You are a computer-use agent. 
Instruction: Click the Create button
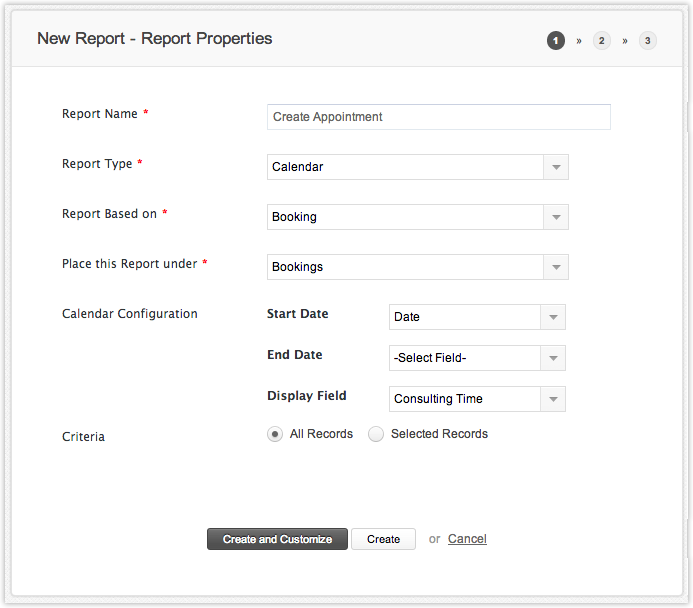383,539
